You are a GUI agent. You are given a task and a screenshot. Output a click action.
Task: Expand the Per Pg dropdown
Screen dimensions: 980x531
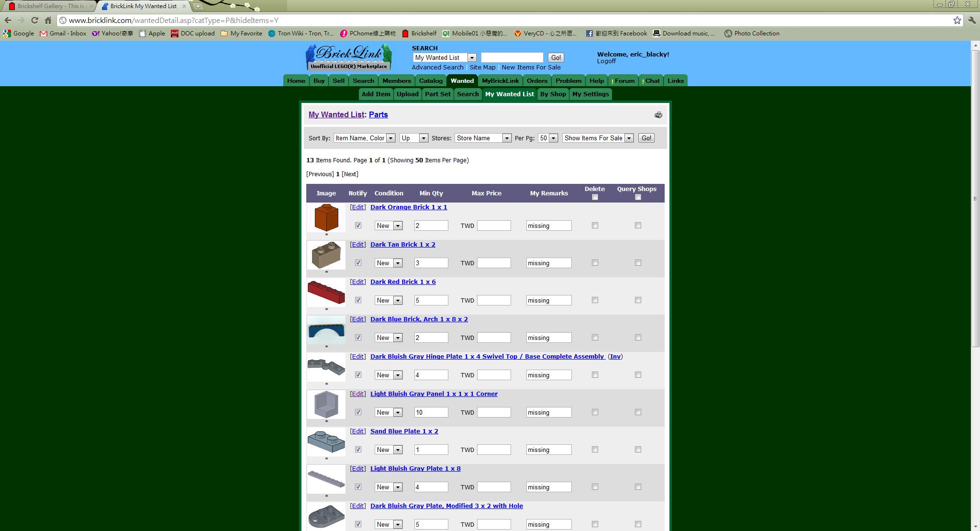548,138
